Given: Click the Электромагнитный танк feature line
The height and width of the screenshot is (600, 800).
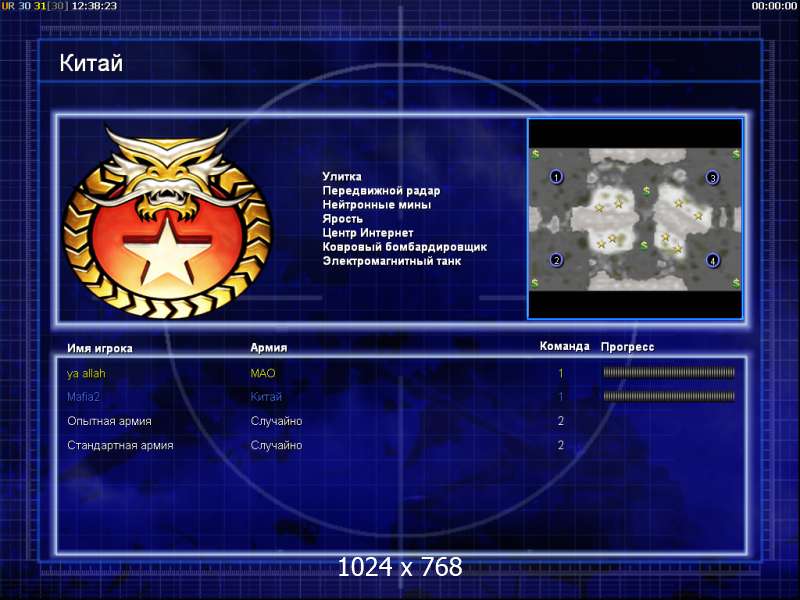Looking at the screenshot, I should pyautogui.click(x=391, y=261).
